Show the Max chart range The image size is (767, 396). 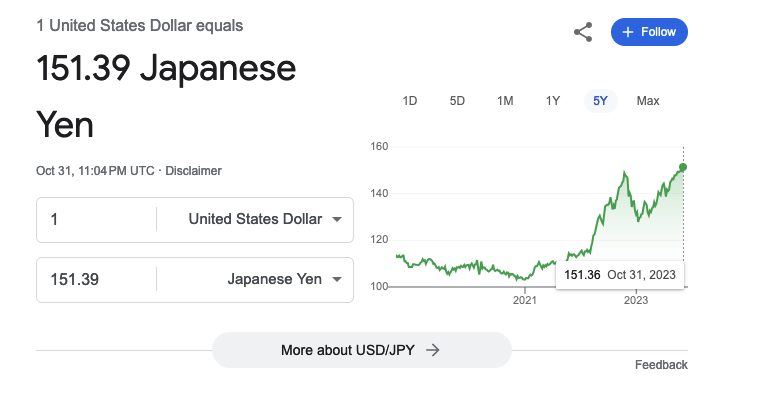(648, 101)
